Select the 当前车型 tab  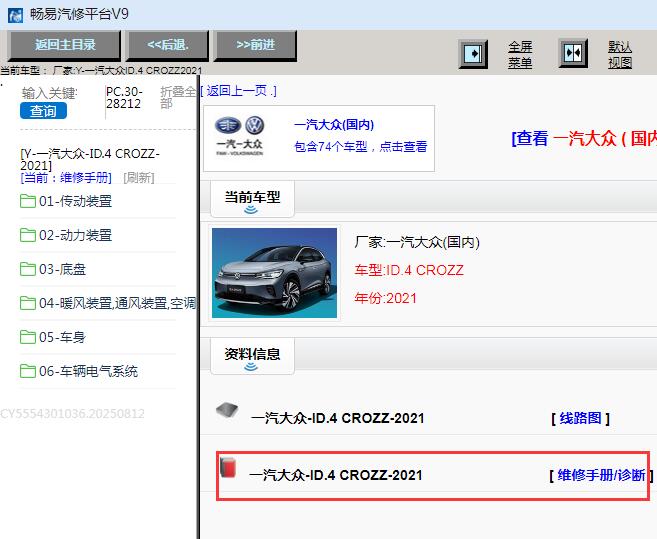tap(252, 199)
